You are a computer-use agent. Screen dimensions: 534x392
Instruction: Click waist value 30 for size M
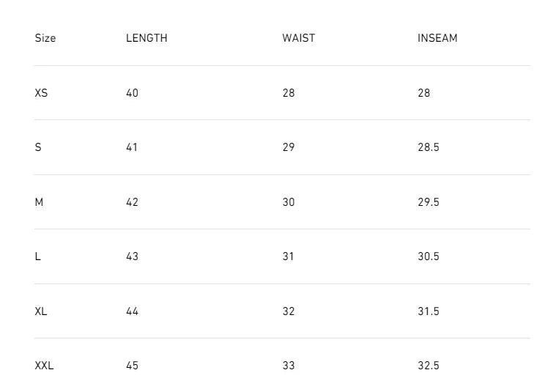289,202
